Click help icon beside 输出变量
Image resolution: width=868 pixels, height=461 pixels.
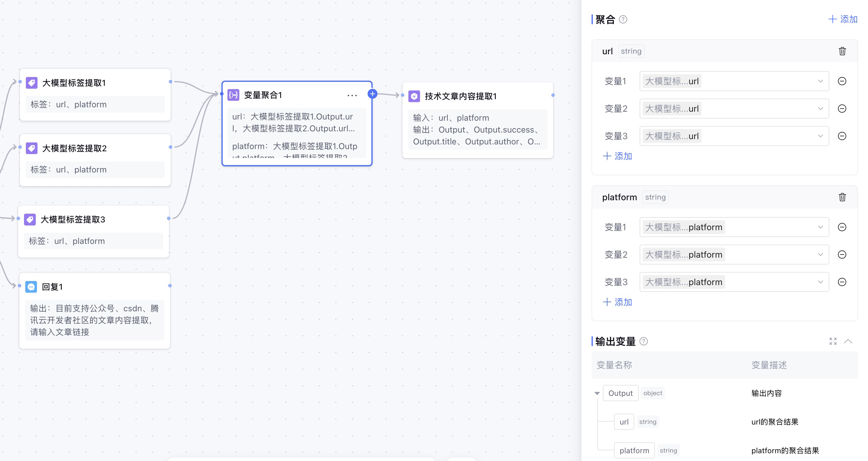click(643, 341)
